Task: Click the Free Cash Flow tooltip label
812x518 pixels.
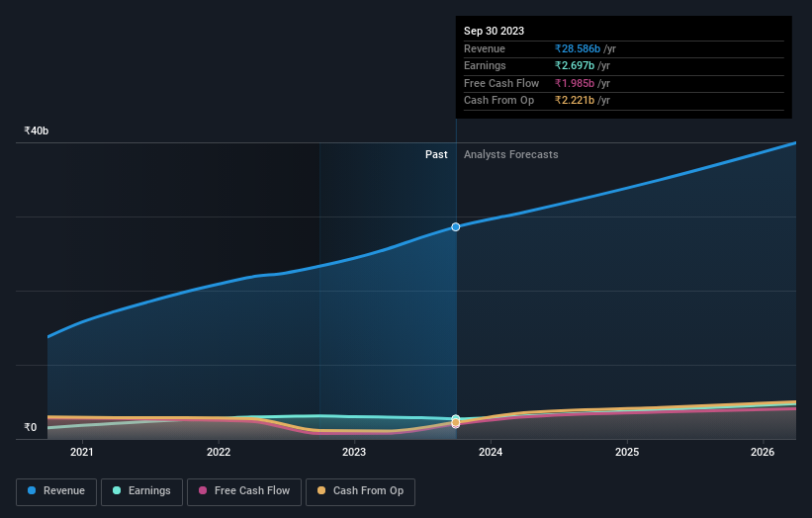Action: click(x=501, y=83)
